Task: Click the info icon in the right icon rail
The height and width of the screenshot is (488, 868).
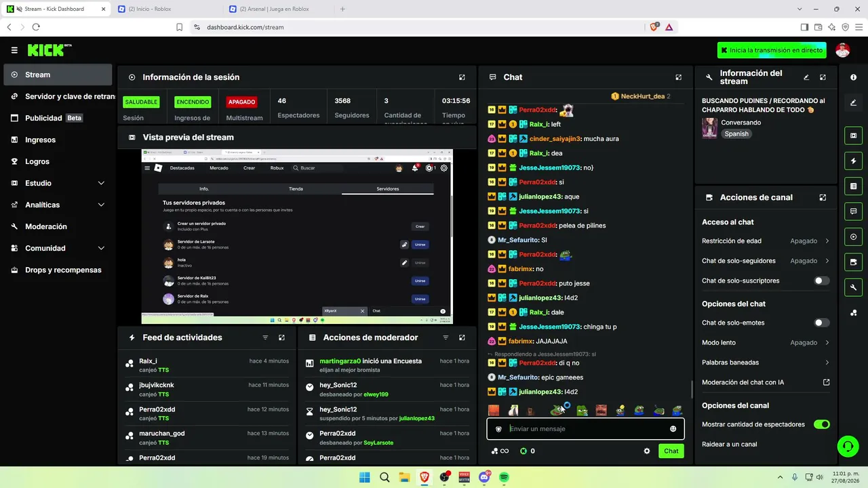Action: 853,77
